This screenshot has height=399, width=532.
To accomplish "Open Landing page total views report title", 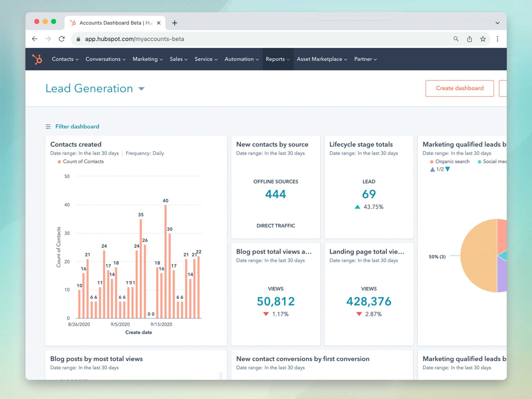I will click(x=367, y=252).
